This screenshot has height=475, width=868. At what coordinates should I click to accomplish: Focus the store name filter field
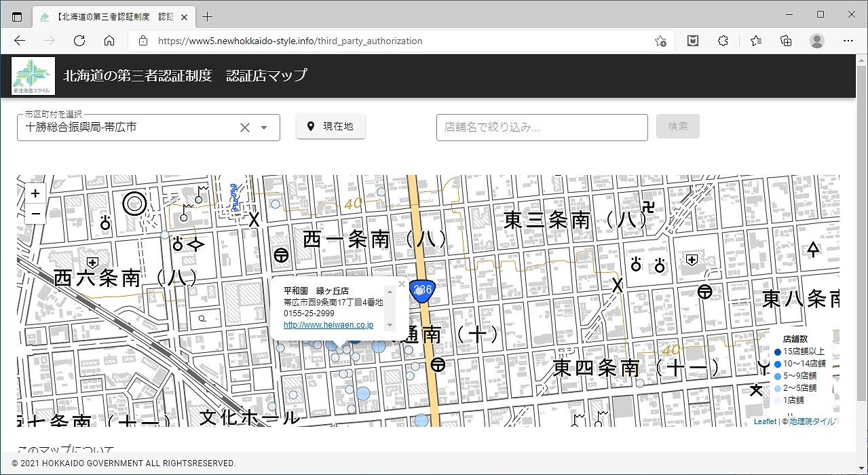pyautogui.click(x=542, y=127)
